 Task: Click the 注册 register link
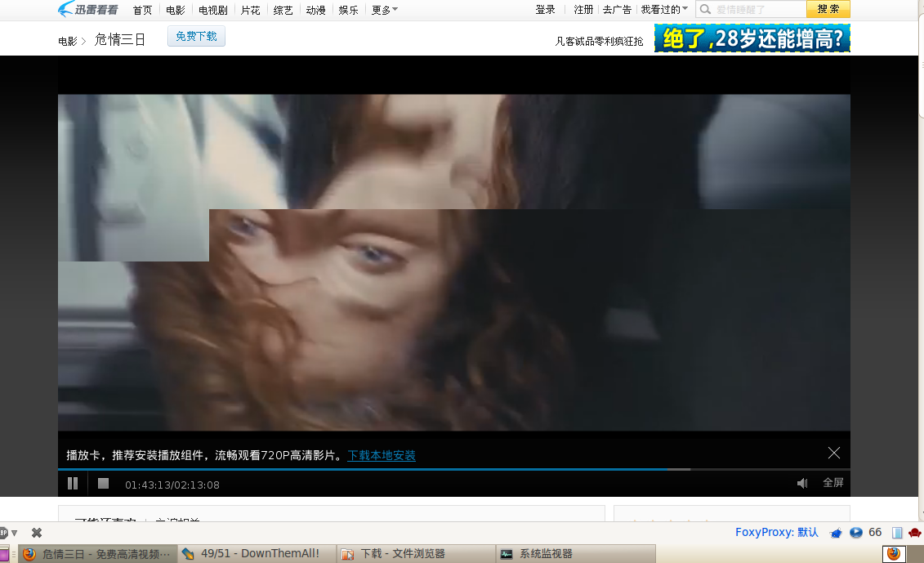click(x=583, y=10)
